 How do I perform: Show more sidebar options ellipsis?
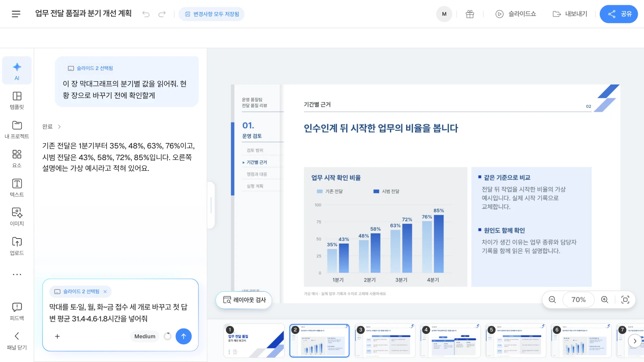(x=17, y=274)
